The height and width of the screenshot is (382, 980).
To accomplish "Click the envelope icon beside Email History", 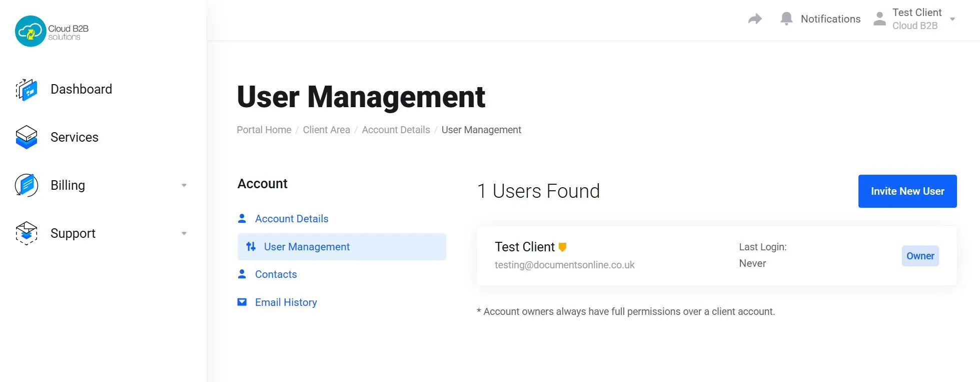I will tap(242, 302).
